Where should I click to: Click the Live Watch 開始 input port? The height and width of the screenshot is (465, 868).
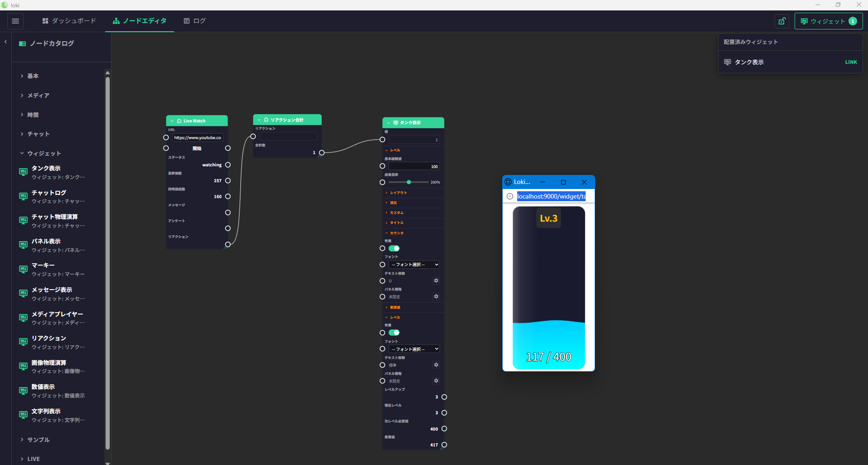coord(166,148)
